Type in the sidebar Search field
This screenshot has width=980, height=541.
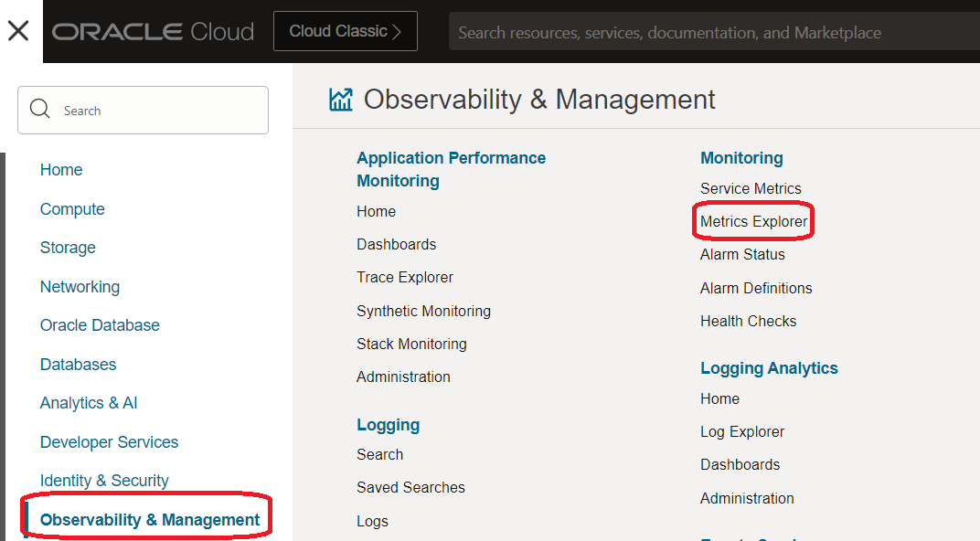pyautogui.click(x=155, y=111)
